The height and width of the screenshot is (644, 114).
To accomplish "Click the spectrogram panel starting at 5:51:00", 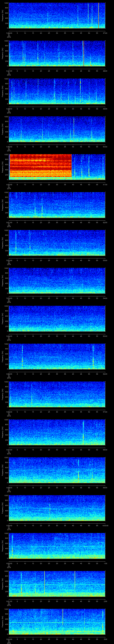I will (57, 205).
